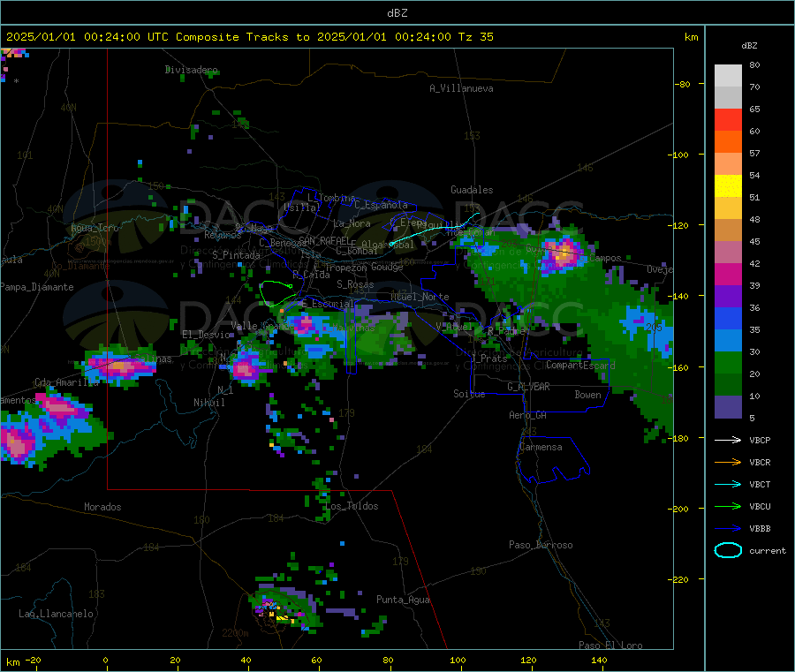Image resolution: width=795 pixels, height=672 pixels.
Task: Click the El_Desvio map label
Action: point(207,335)
